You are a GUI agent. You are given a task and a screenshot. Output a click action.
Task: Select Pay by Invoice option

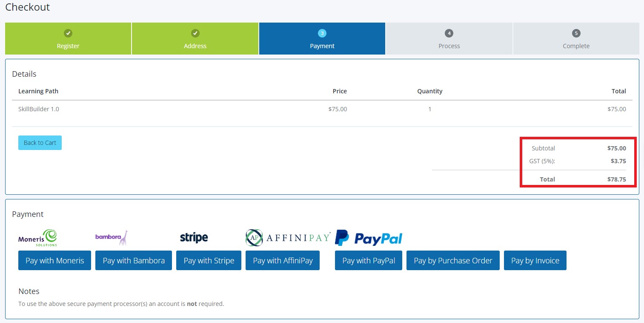[x=535, y=260]
